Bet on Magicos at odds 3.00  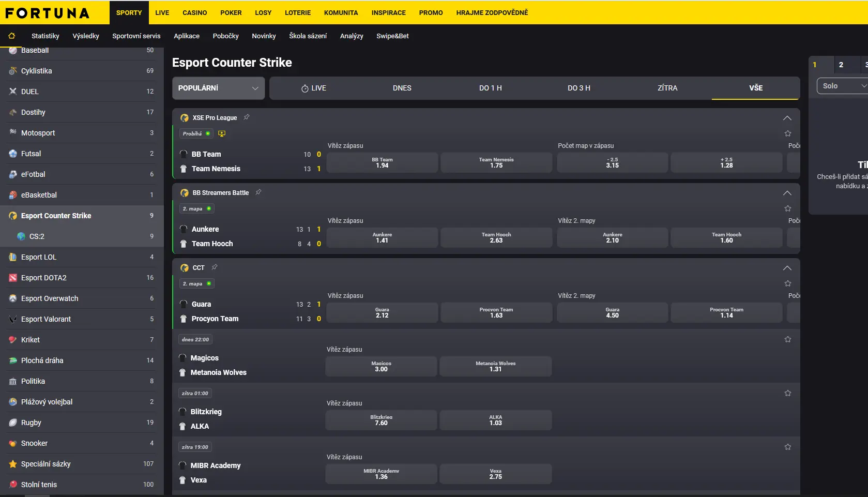(x=382, y=366)
